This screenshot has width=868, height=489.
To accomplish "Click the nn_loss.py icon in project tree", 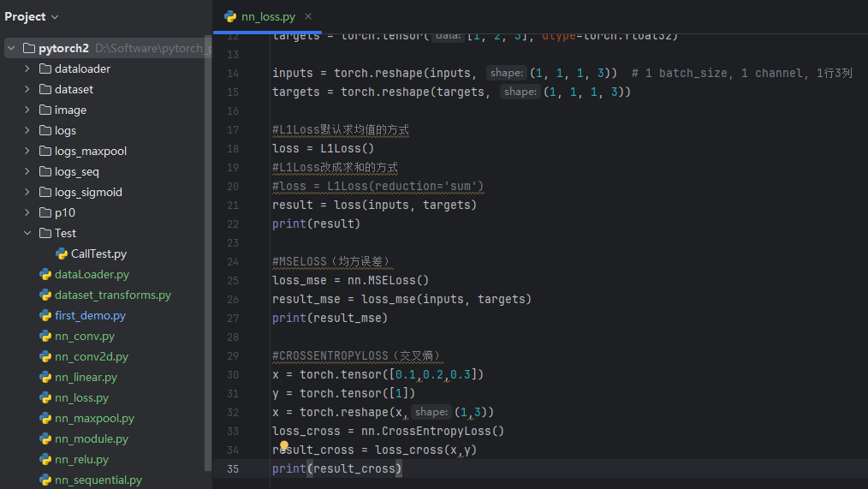I will 45,397.
